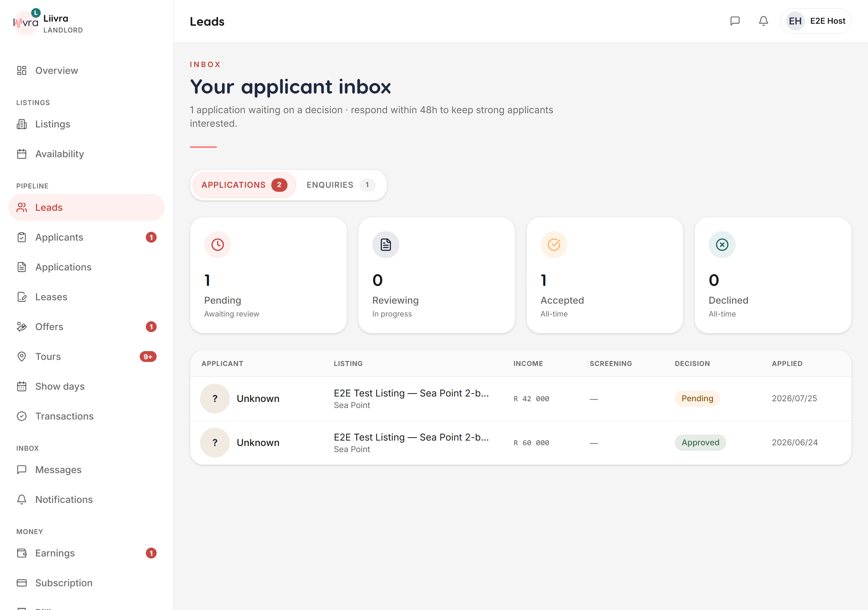Click the Approved status badge

click(700, 443)
